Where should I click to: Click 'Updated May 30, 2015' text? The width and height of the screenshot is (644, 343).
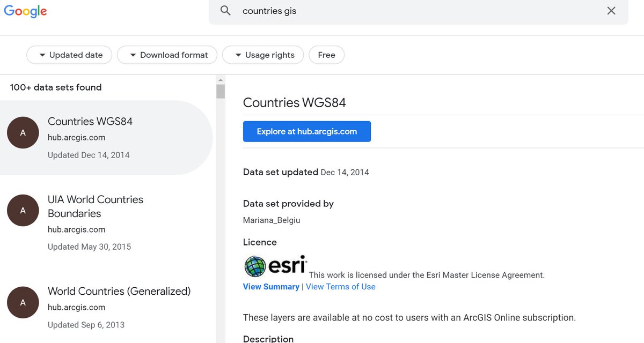90,247
